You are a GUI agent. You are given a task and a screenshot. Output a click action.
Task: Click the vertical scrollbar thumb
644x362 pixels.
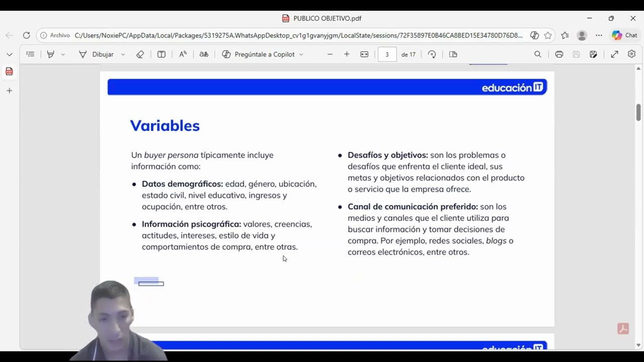(638, 112)
